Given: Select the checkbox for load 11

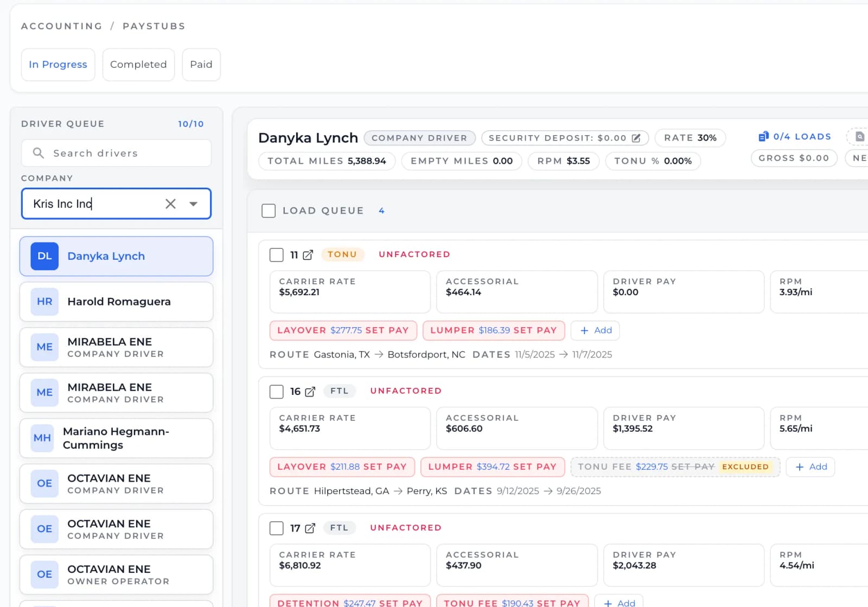Looking at the screenshot, I should [277, 255].
